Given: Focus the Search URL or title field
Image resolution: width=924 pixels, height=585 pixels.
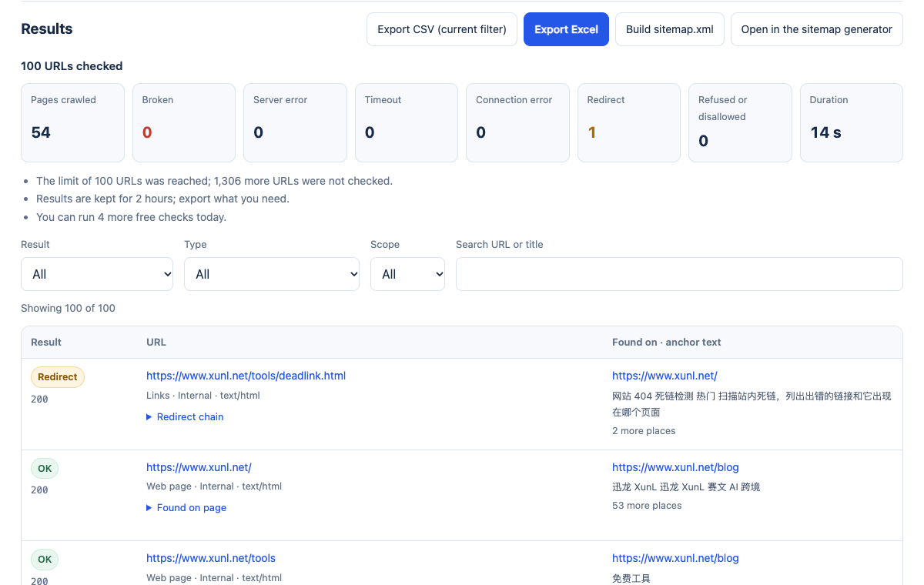Looking at the screenshot, I should click(679, 274).
